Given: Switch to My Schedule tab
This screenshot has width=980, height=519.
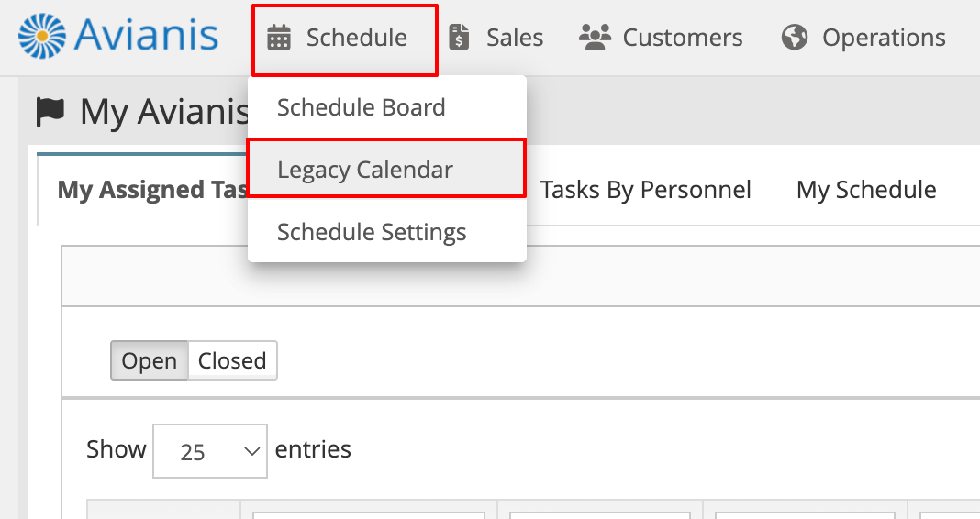Looking at the screenshot, I should [x=866, y=190].
